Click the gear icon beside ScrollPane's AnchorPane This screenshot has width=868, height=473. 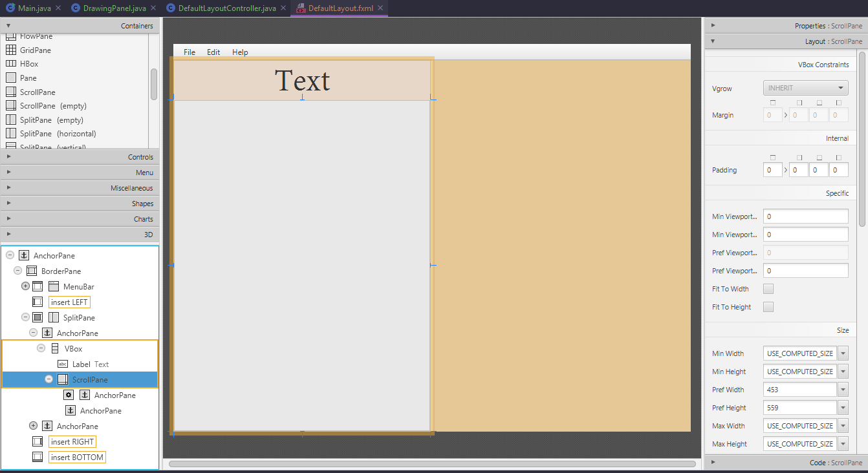69,395
